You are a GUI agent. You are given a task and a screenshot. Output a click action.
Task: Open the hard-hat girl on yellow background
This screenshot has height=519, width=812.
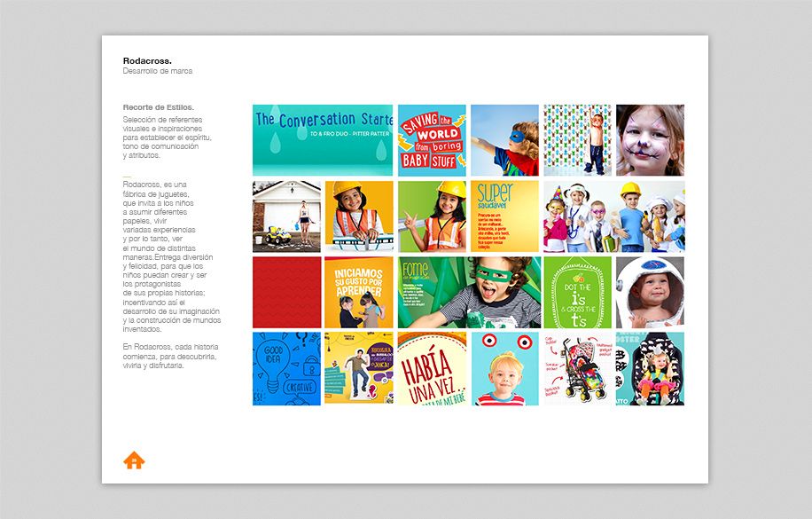(359, 216)
